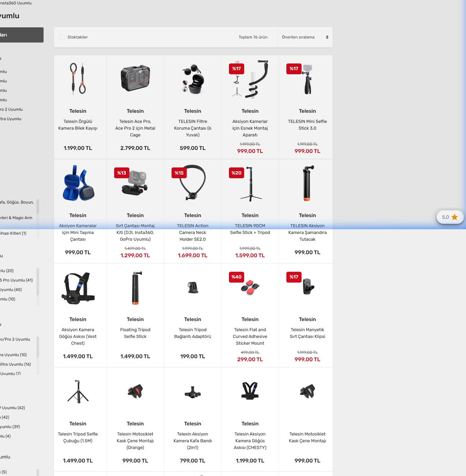Click the %17 badge on Esnek Montaj Aparatı
Viewport: 466px width, 476px height.
(x=236, y=69)
